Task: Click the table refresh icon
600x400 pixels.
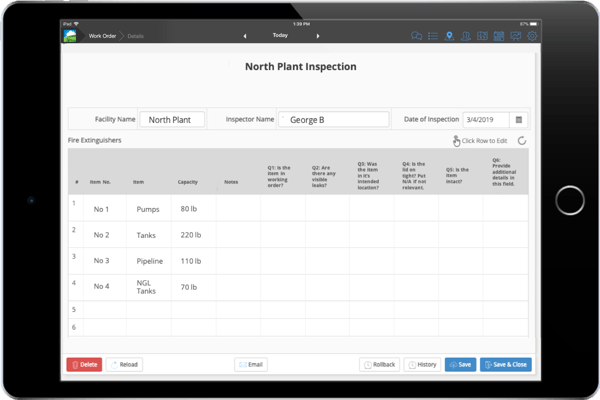Action: (522, 141)
